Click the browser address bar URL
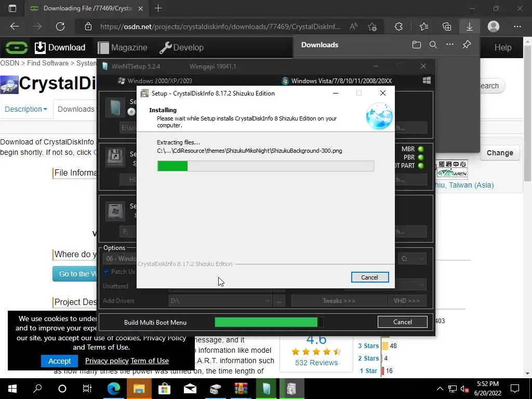Screen dimensions: 532x399 (x=220, y=26)
